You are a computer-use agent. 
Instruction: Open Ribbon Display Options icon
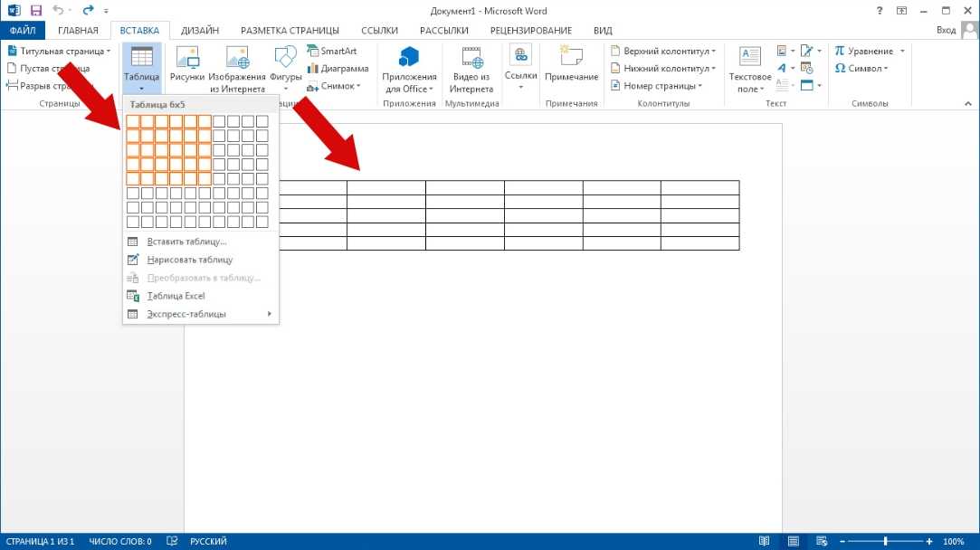[901, 11]
